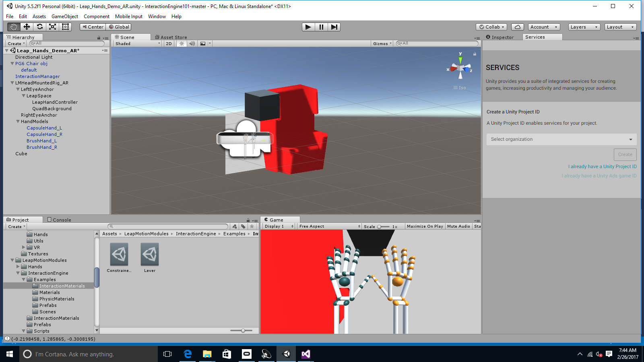Click LeapMotionModules breadcrumb

point(147,234)
